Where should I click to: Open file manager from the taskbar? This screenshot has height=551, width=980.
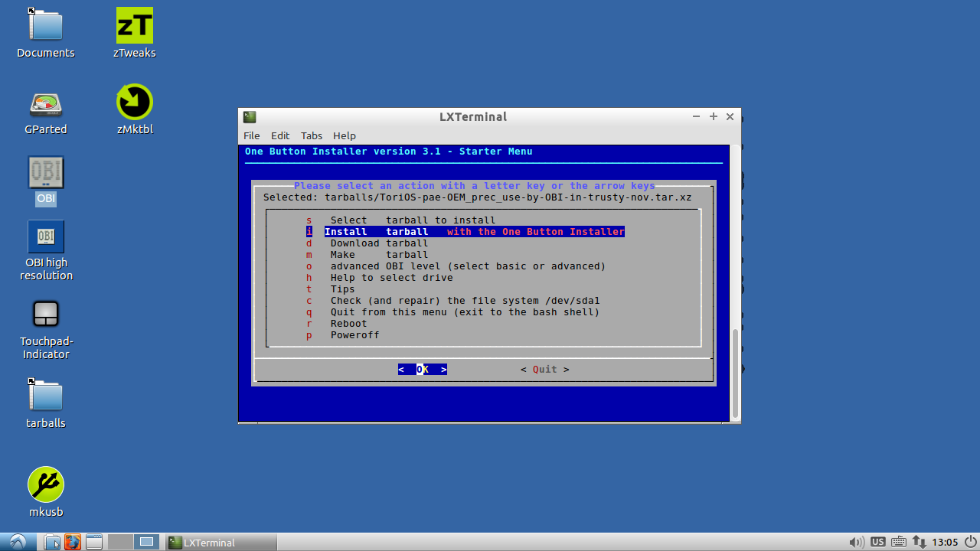pyautogui.click(x=52, y=542)
